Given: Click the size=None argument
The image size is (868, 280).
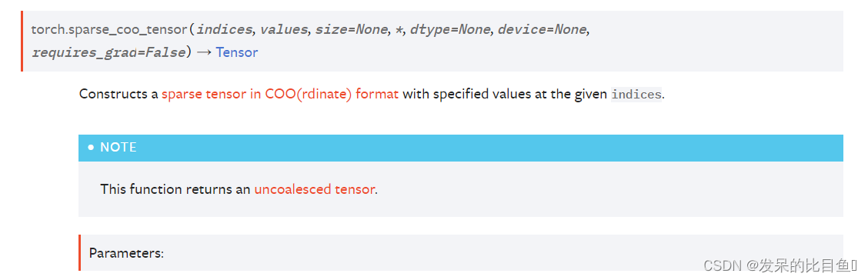Looking at the screenshot, I should tap(352, 29).
